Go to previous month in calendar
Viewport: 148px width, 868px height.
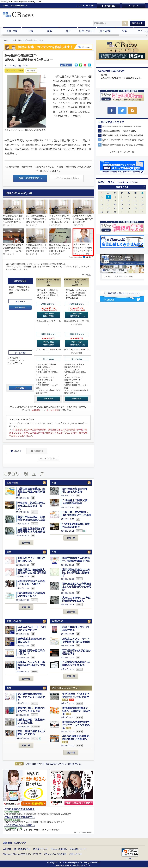pyautogui.click(x=100, y=187)
